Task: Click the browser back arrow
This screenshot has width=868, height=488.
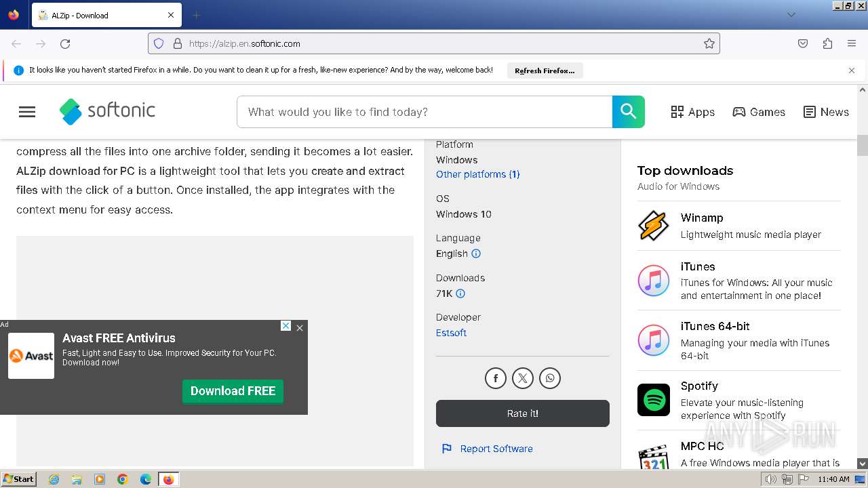Action: 16,43
